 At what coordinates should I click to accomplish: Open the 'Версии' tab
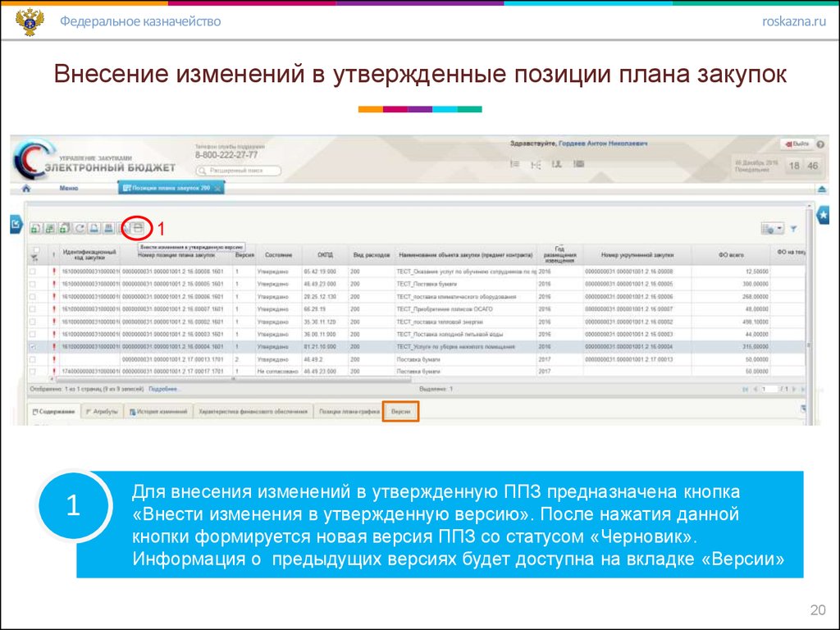tap(400, 412)
